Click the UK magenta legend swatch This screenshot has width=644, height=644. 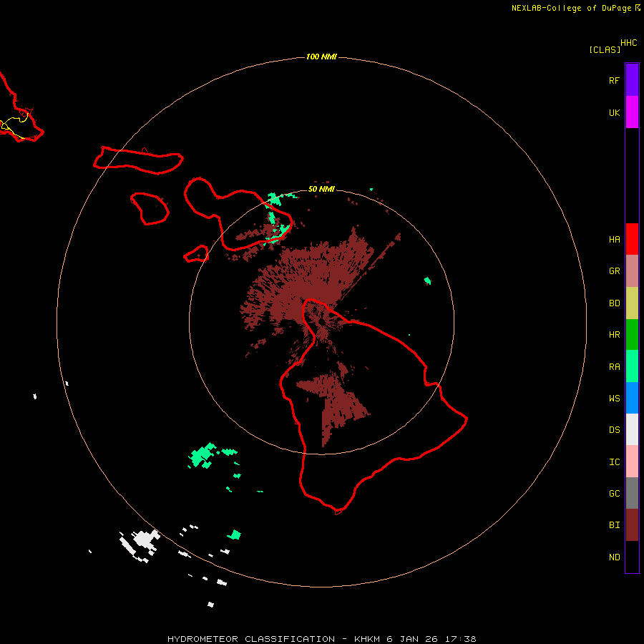coord(632,112)
